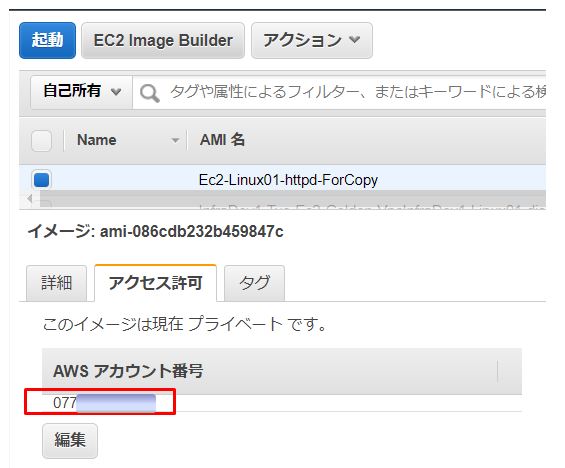Click the 編集 edit button
Image resolution: width=565 pixels, height=468 pixels.
point(70,440)
